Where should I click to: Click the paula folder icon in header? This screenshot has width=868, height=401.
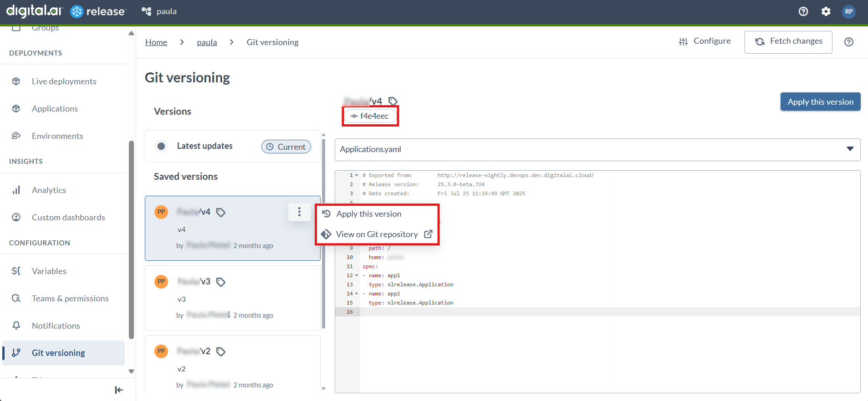[146, 11]
